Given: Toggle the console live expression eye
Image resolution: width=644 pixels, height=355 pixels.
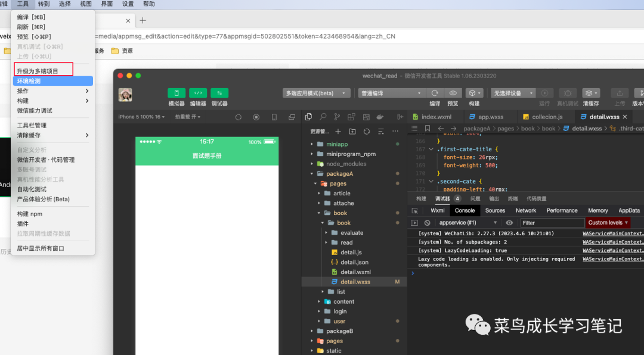Looking at the screenshot, I should tap(509, 223).
